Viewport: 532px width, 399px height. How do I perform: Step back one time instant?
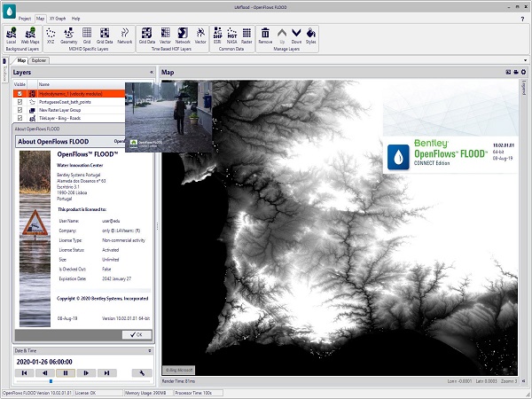45,373
